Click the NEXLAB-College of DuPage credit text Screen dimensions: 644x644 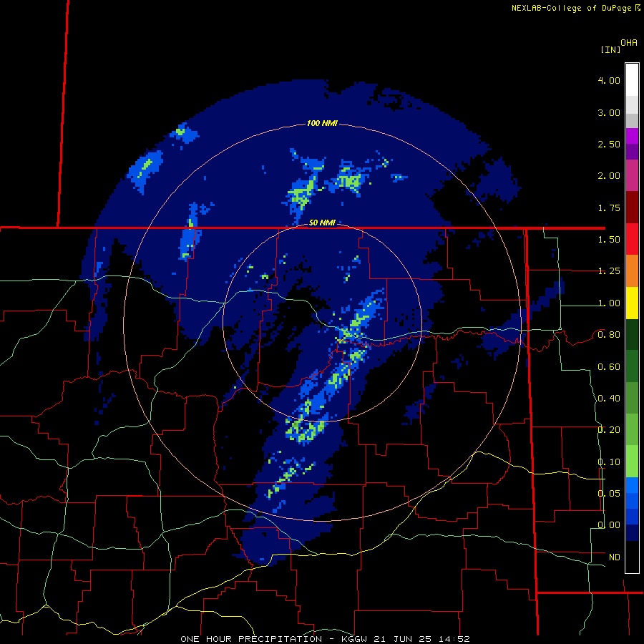[572, 8]
